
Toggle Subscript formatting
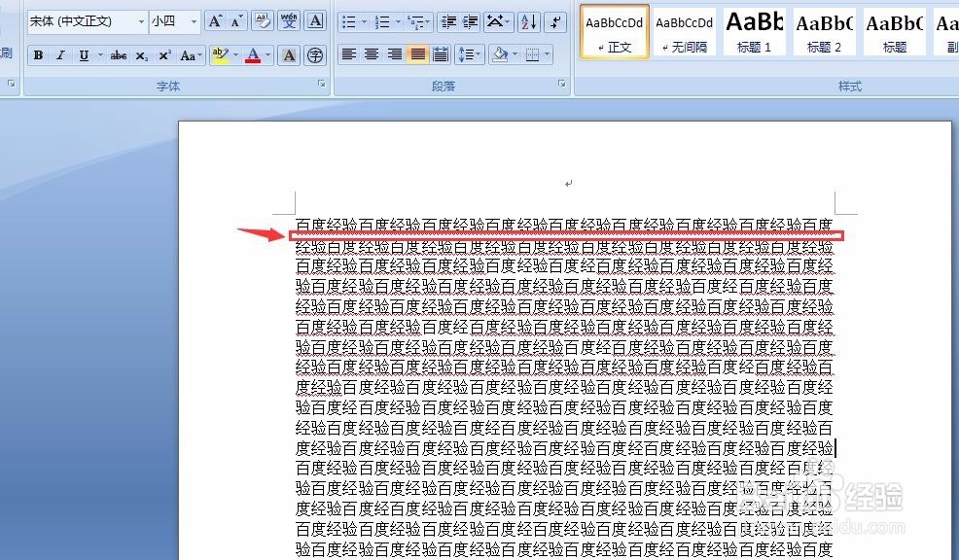click(141, 55)
